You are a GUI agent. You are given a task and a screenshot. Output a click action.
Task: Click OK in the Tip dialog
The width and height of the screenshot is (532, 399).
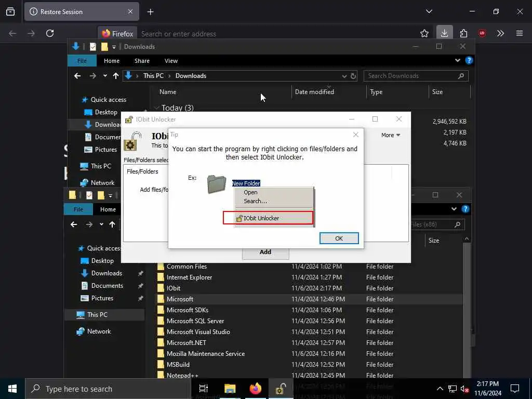coord(339,238)
